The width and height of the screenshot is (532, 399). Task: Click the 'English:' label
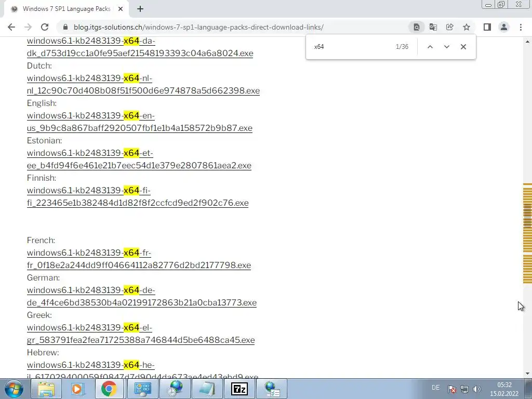tap(42, 103)
